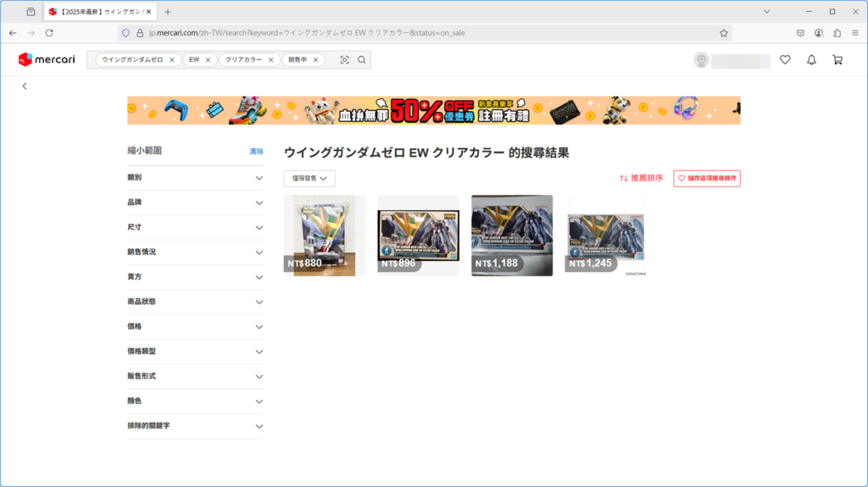Open a new browser tab
Screen dimensions: 868x487
point(168,12)
